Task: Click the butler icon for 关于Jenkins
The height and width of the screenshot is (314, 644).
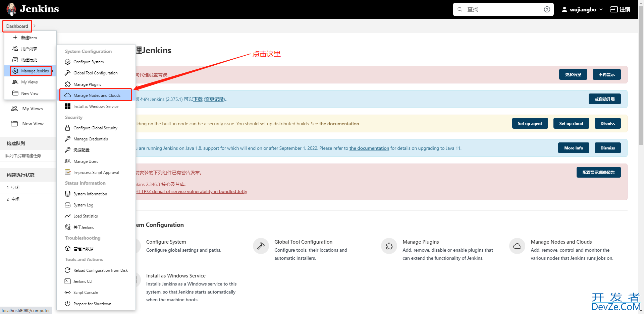Action: [x=67, y=227]
